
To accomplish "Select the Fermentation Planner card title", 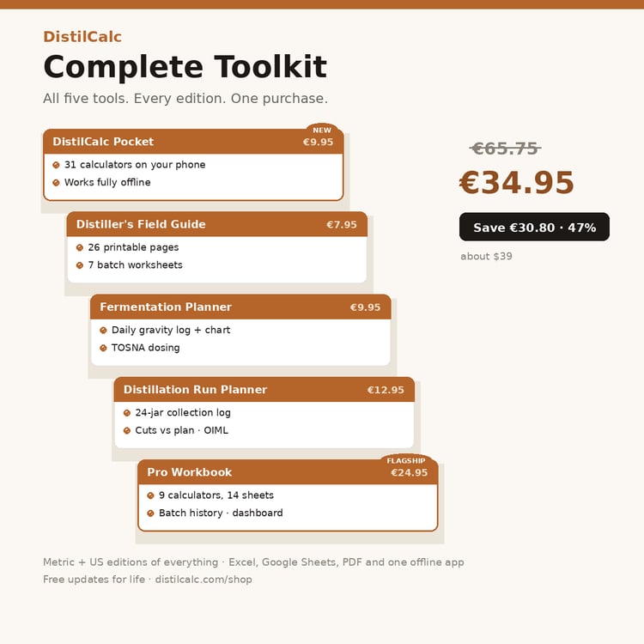I will tap(166, 307).
